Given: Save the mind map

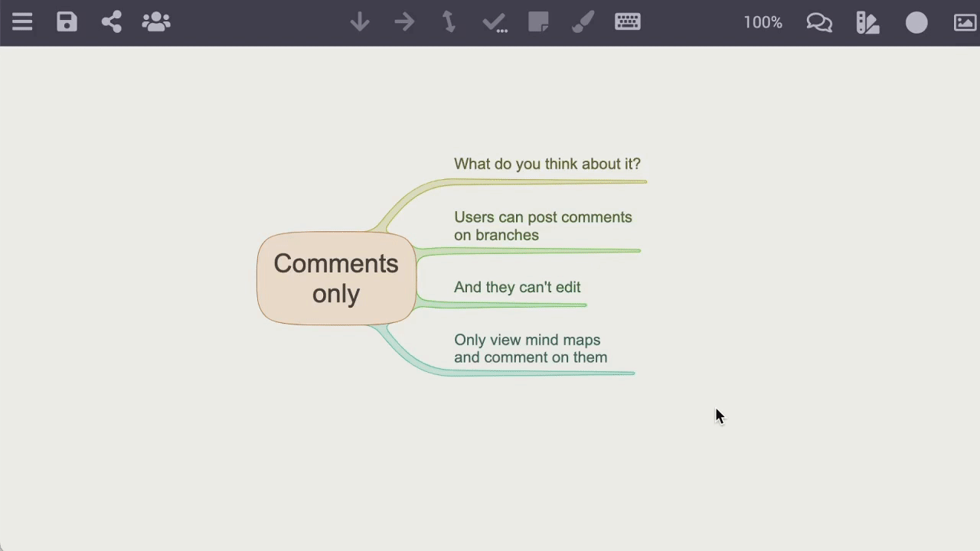Looking at the screenshot, I should [67, 22].
